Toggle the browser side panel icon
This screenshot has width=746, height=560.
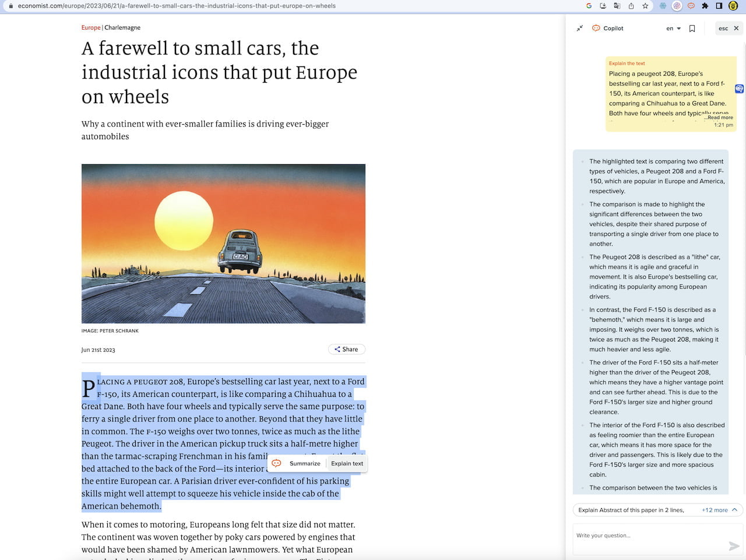tap(719, 6)
